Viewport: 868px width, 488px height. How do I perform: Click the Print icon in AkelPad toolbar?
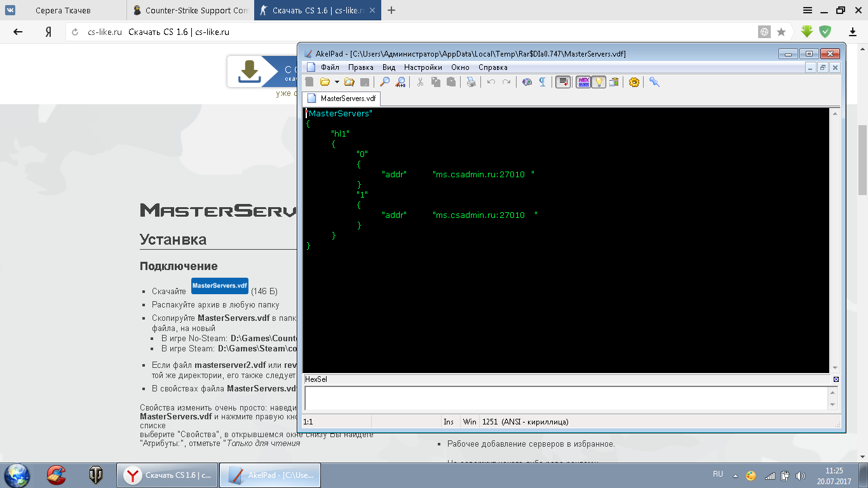[x=471, y=82]
